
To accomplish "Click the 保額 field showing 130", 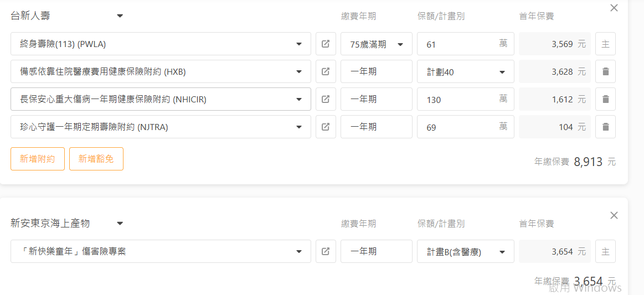I will point(465,99).
